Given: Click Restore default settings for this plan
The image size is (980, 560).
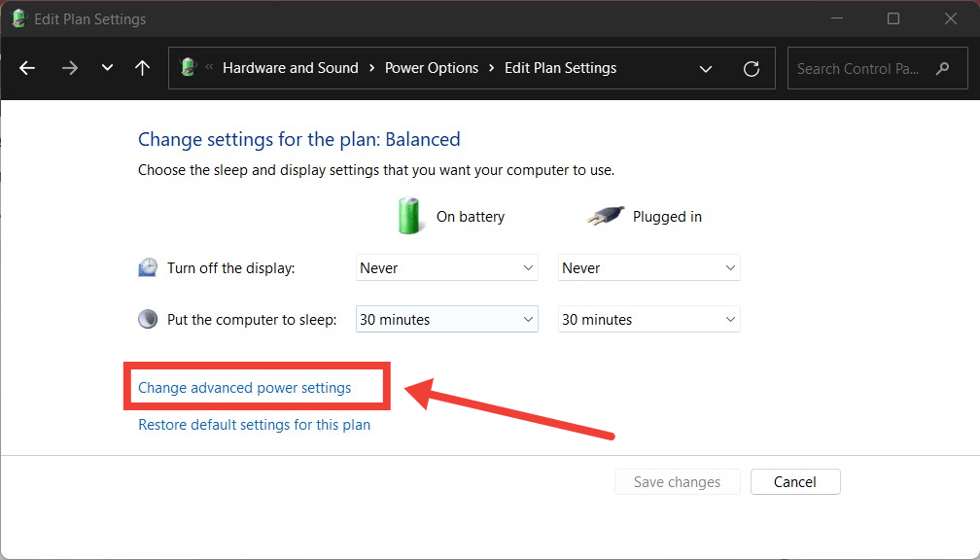Looking at the screenshot, I should coord(254,425).
